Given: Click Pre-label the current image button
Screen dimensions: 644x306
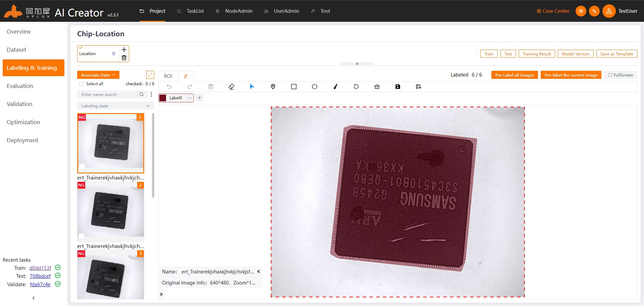Looking at the screenshot, I should 571,75.
